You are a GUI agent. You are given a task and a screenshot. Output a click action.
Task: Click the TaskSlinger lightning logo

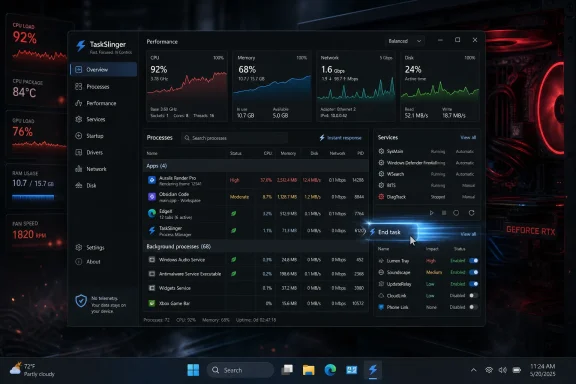pyautogui.click(x=80, y=46)
